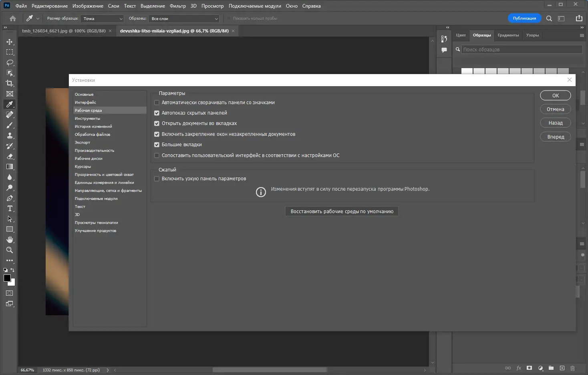Open the workspace switcher icon
The height and width of the screenshot is (375, 588).
pyautogui.click(x=561, y=18)
